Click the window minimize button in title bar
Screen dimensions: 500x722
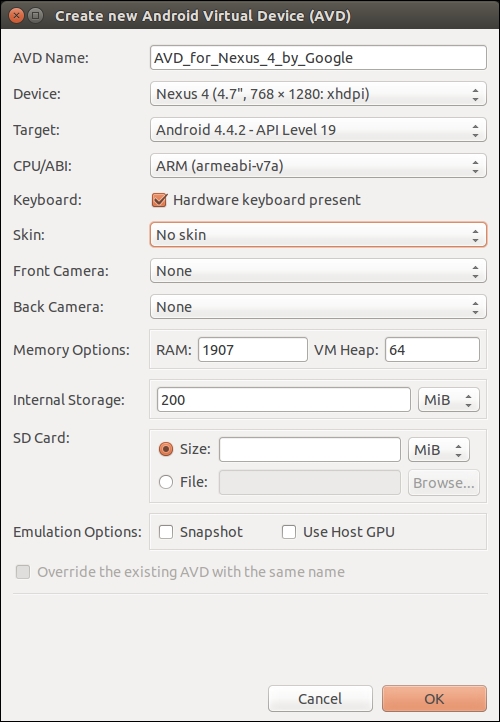[x=35, y=17]
